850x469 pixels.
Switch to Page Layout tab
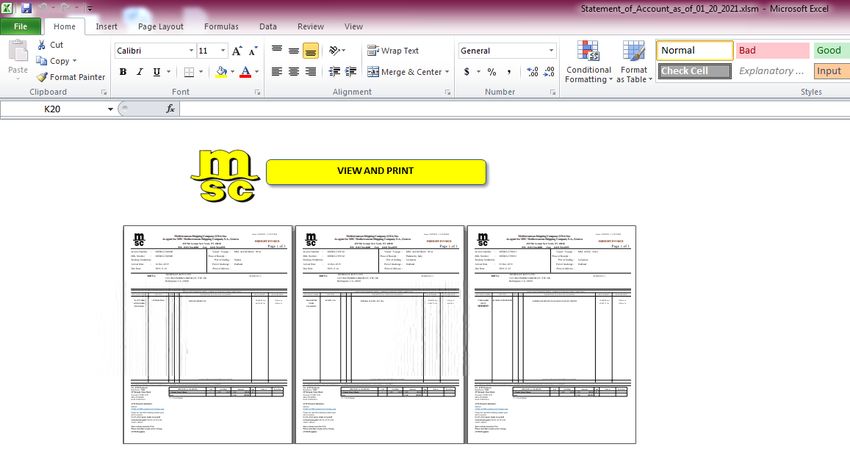(160, 26)
